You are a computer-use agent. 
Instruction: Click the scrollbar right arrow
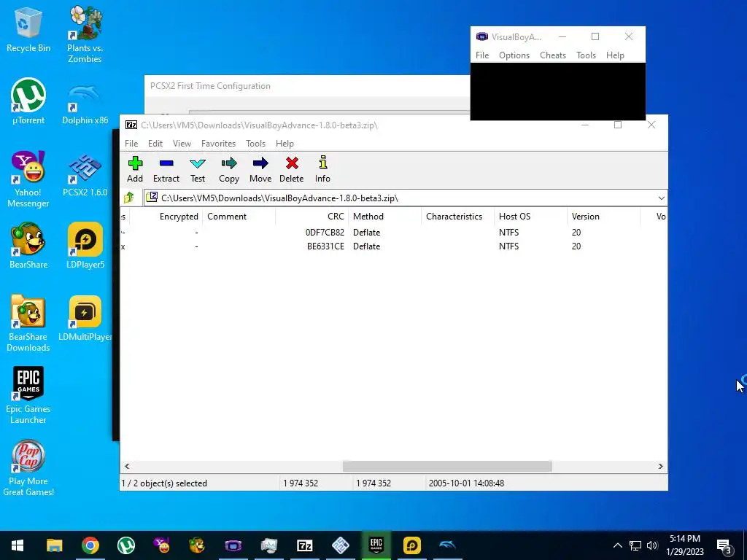[660, 466]
